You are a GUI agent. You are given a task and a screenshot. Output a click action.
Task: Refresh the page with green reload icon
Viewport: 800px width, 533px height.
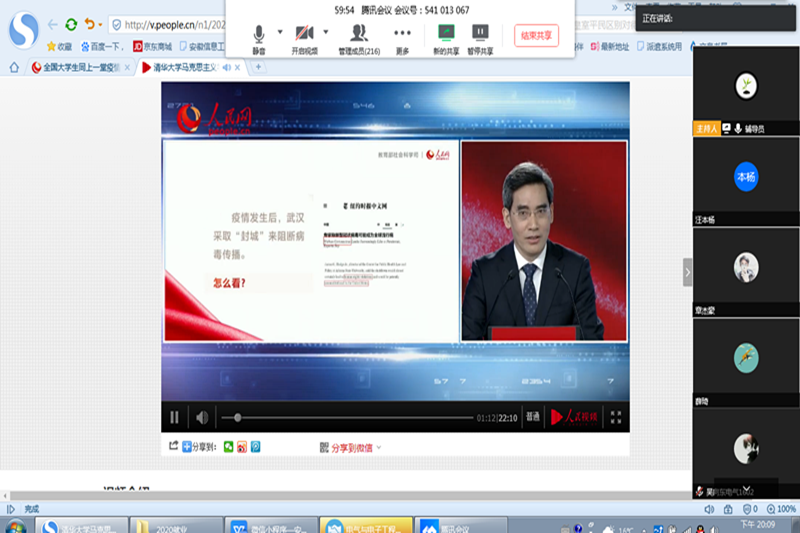tap(71, 24)
